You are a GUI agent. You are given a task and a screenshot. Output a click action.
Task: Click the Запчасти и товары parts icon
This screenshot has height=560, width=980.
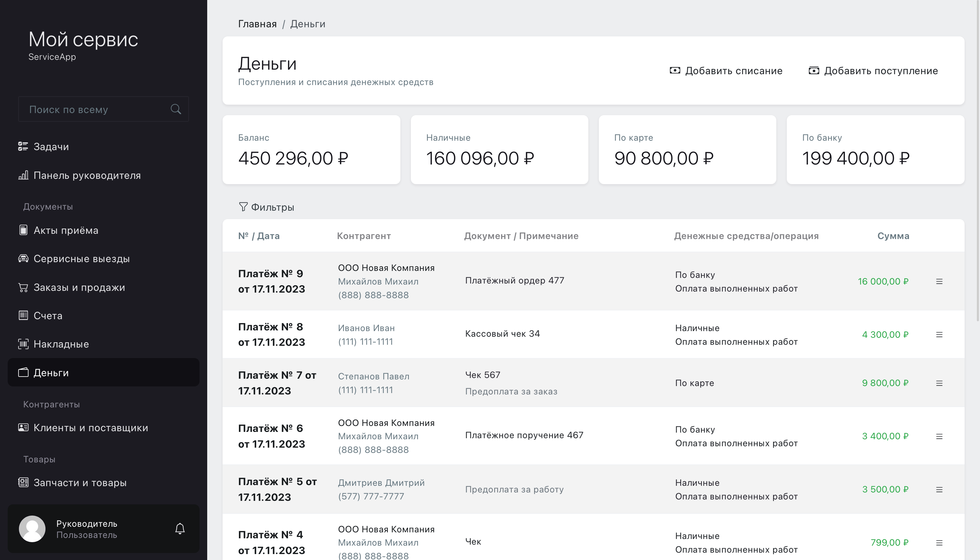coord(23,482)
